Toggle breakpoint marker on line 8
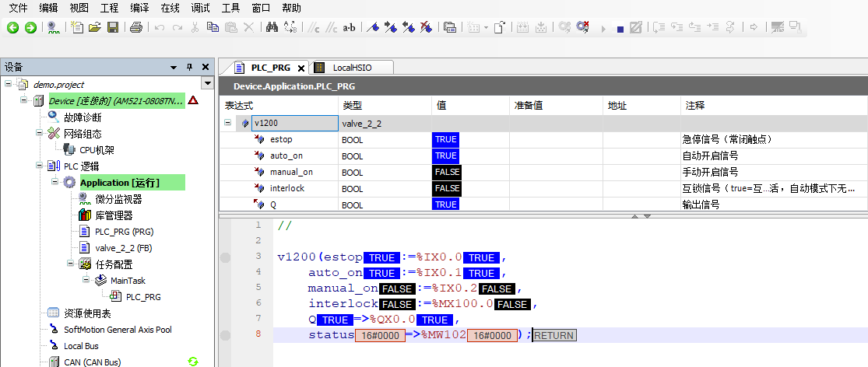 click(x=225, y=335)
